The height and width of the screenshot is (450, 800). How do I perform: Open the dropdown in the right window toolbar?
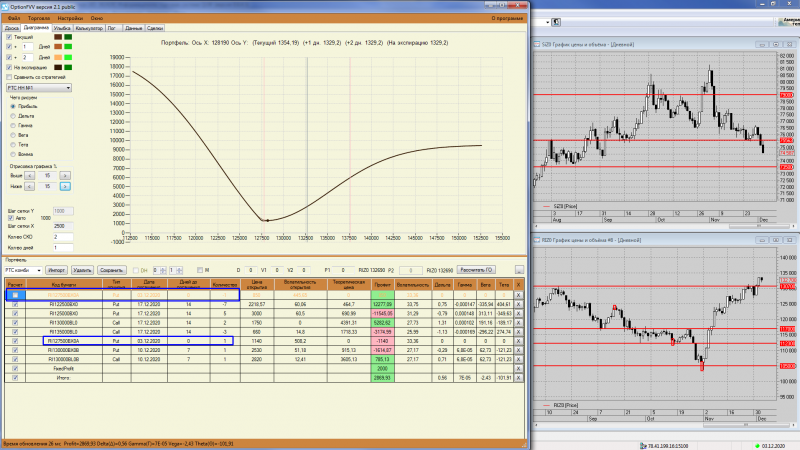(547, 22)
